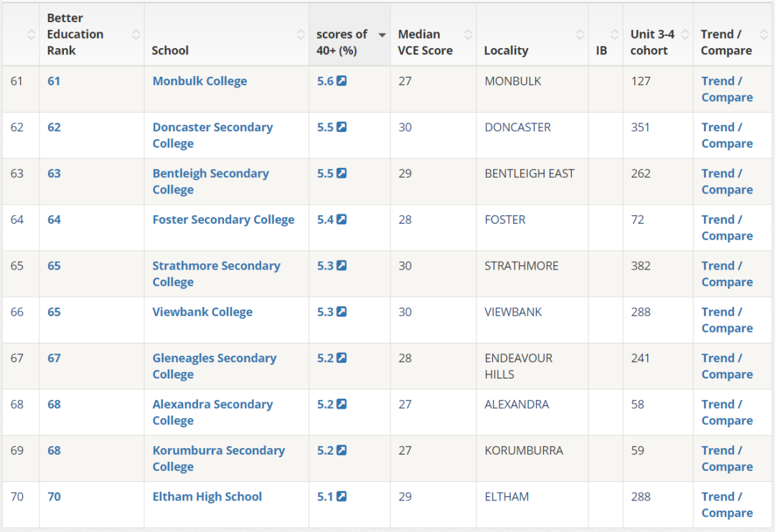
Task: Open external link icon beside Eltham High School 5.1
Action: pos(342,496)
